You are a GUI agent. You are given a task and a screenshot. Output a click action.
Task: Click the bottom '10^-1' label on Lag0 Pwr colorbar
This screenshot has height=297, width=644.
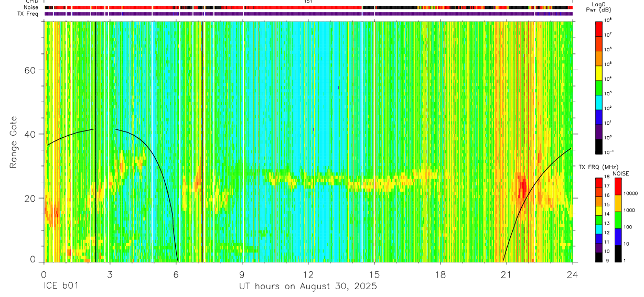609,152
